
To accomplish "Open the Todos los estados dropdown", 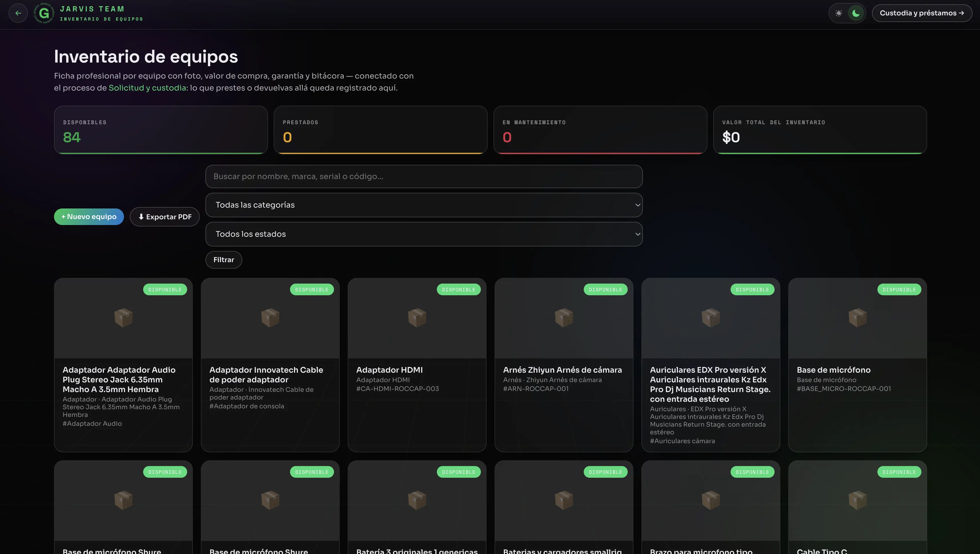I will 424,234.
